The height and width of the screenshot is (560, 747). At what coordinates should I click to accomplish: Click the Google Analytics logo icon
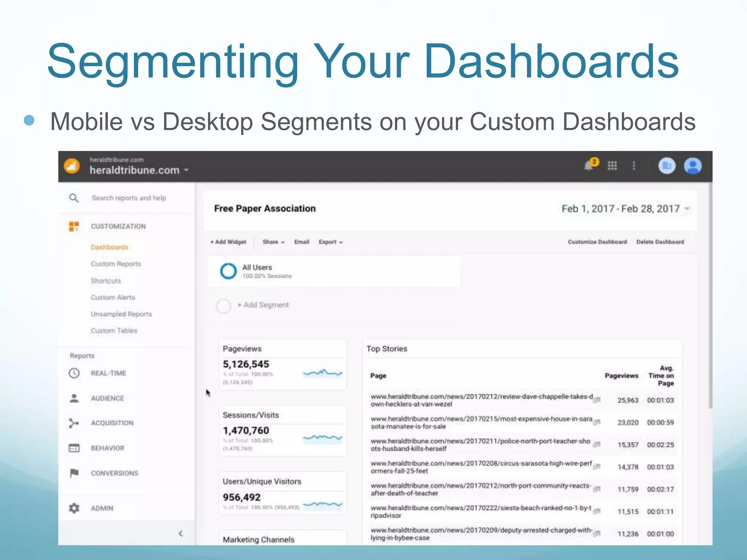tap(72, 166)
